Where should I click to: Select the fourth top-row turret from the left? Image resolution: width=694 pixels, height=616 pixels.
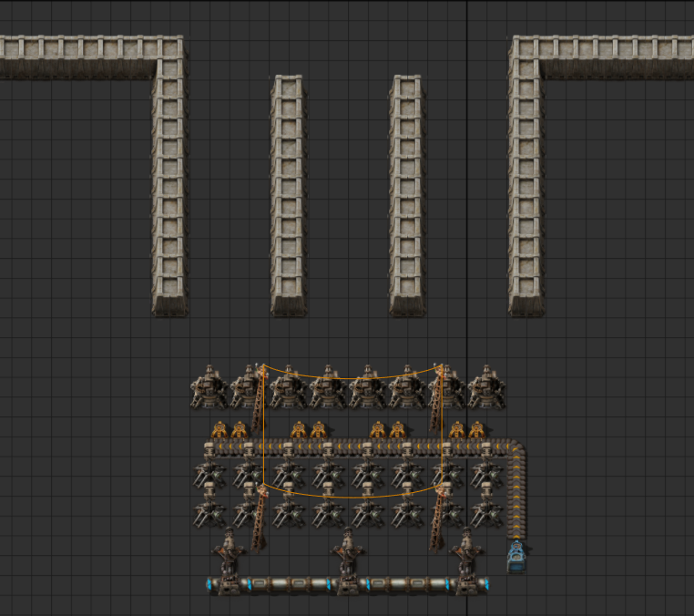328,386
